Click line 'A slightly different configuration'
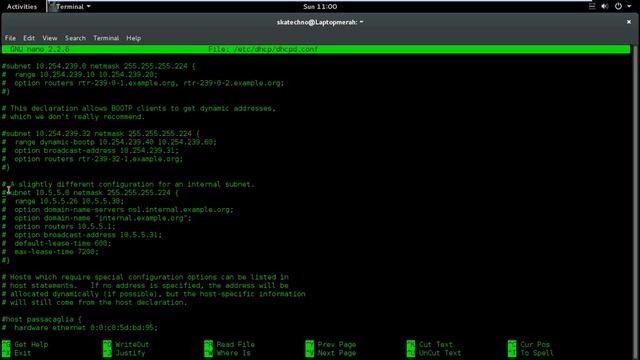 128,184
